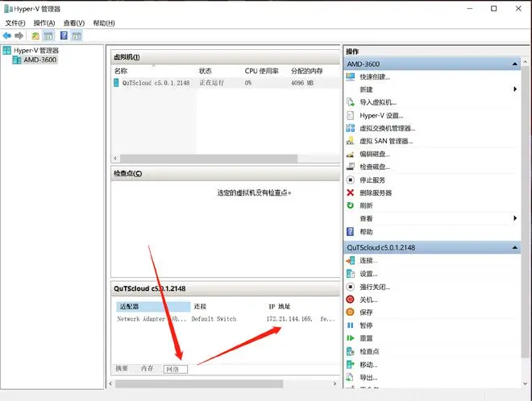The height and width of the screenshot is (401, 532).
Task: Open 设置 for QuTScloud VM
Action: click(368, 274)
